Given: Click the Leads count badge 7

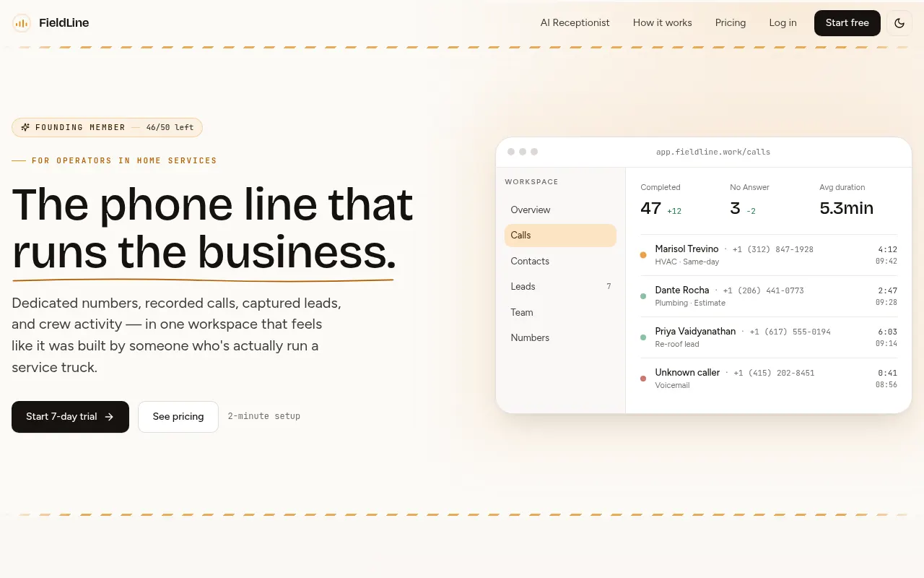Looking at the screenshot, I should (609, 287).
